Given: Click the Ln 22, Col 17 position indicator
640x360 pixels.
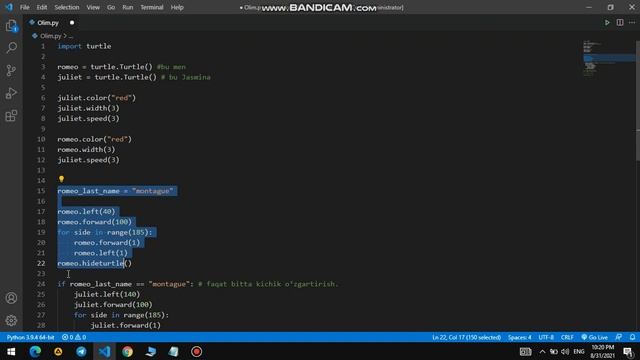Looking at the screenshot, I should point(467,338).
